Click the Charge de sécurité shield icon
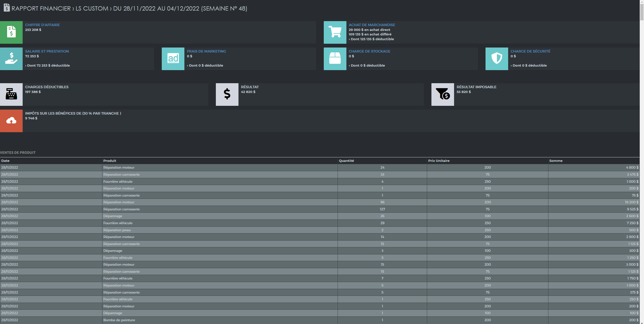 [497, 59]
